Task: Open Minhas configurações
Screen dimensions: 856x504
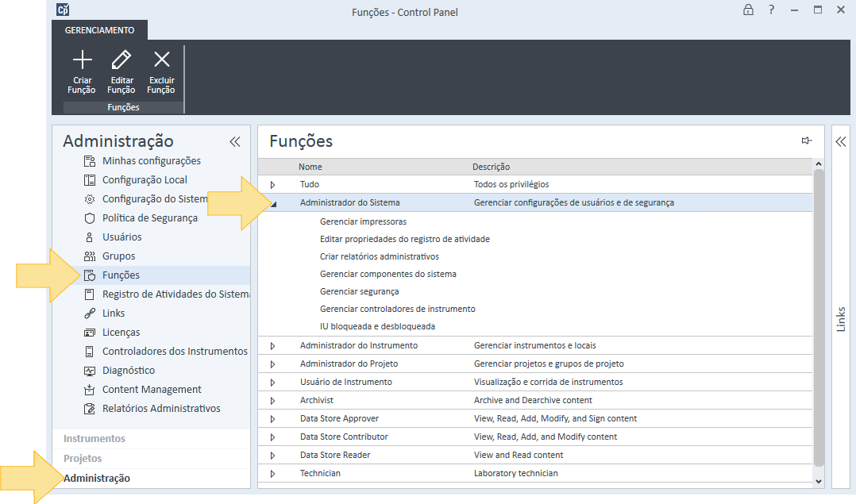Action: 152,161
